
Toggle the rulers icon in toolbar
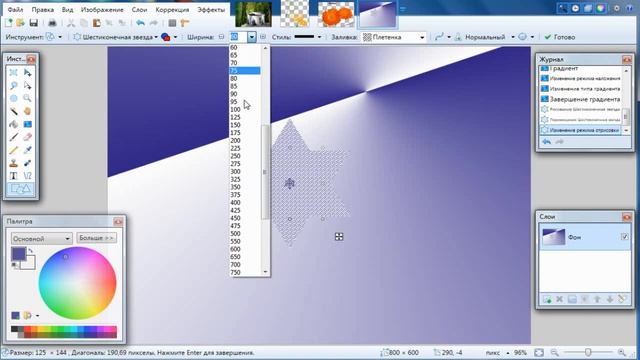(x=184, y=23)
